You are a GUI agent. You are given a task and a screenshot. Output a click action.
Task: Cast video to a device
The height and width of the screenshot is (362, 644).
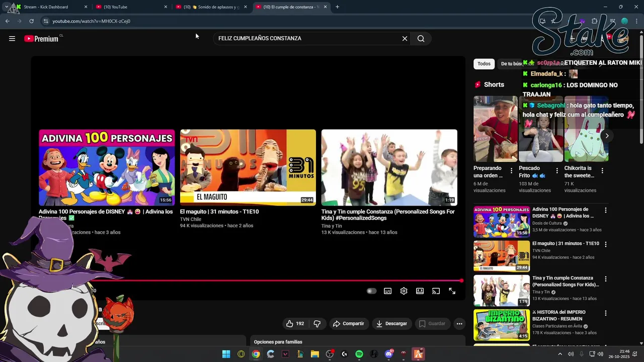[x=436, y=291]
